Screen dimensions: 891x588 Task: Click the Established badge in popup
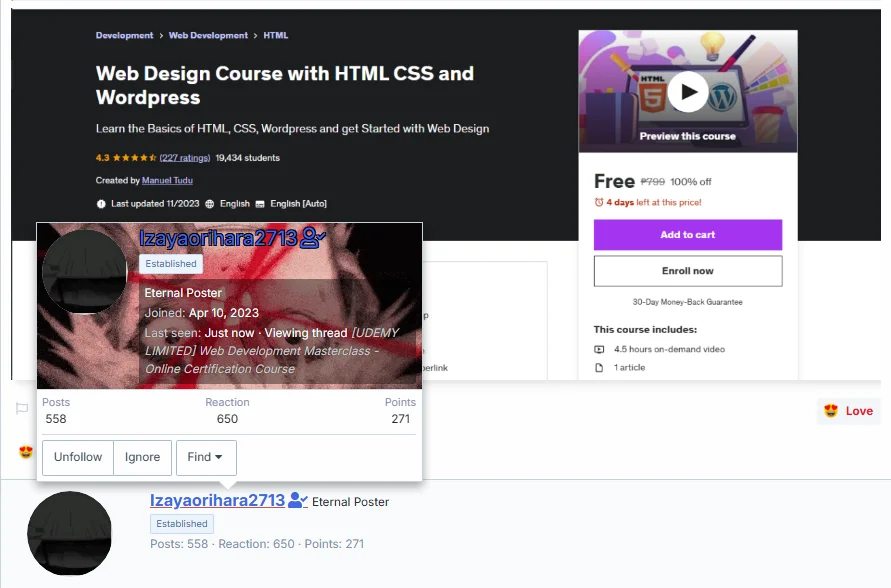tap(170, 264)
